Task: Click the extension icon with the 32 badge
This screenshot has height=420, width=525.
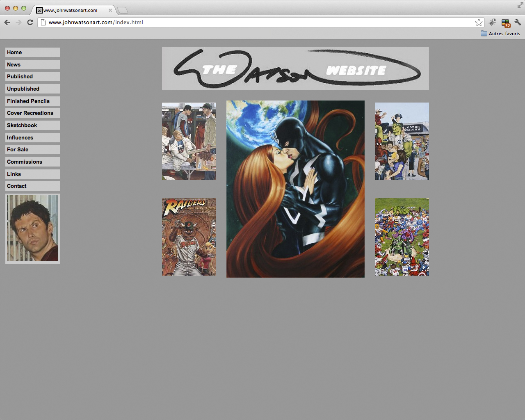Action: [x=506, y=23]
